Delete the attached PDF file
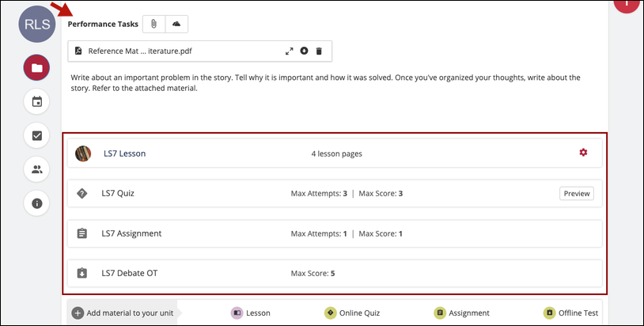 (x=319, y=51)
